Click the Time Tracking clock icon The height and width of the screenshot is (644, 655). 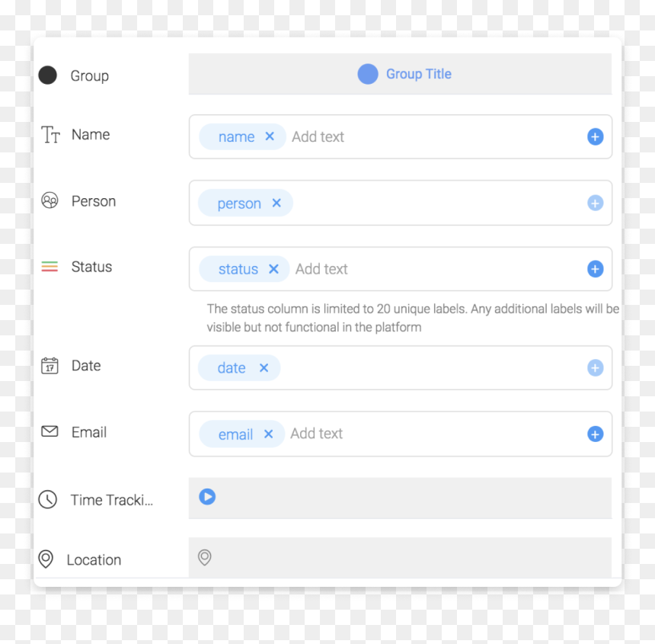(48, 499)
